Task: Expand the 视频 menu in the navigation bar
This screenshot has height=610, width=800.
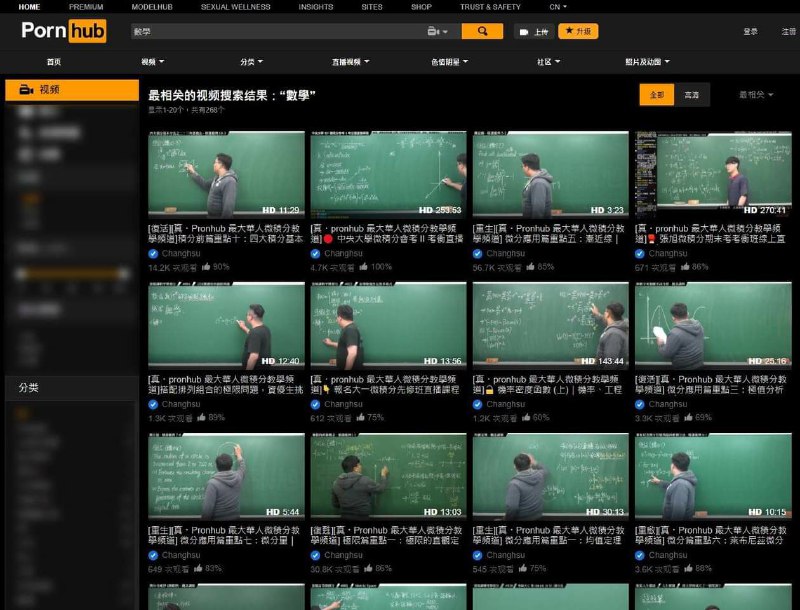Action: pos(153,62)
